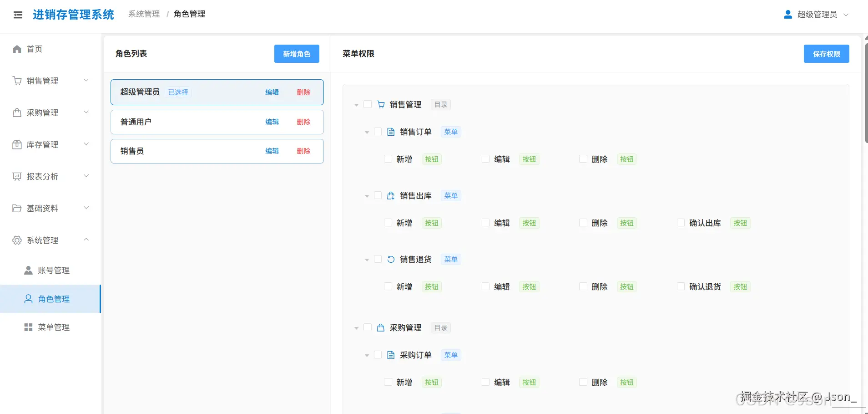Click the blue user avatar icon in header
Screen dimensions: 868x414
(788, 15)
